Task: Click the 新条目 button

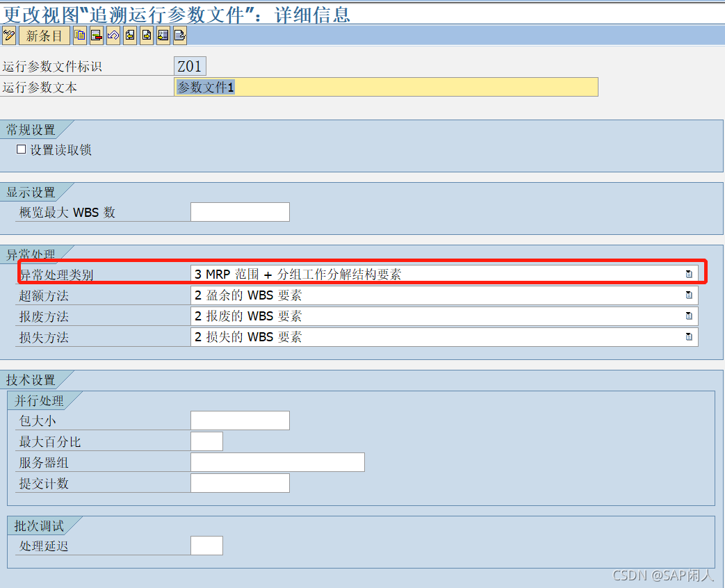Action: point(44,35)
